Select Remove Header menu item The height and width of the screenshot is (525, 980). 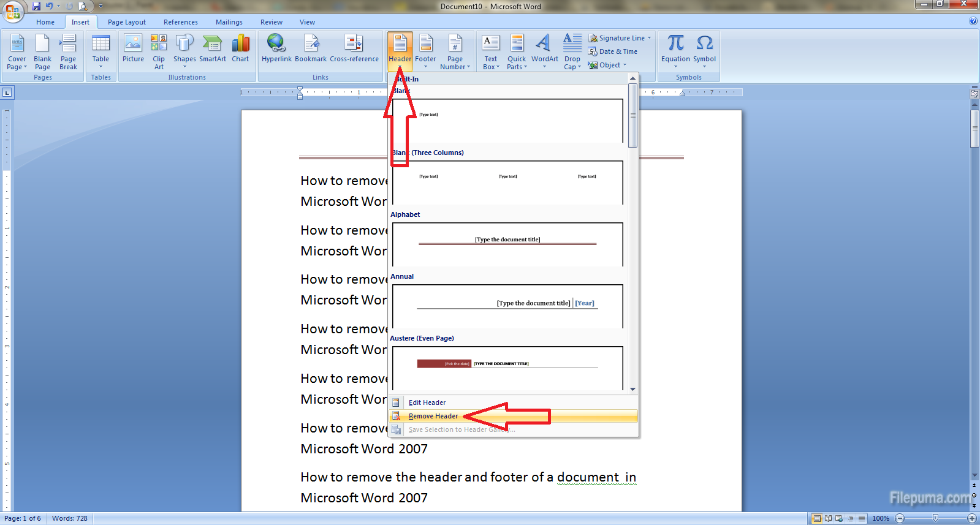pyautogui.click(x=514, y=416)
